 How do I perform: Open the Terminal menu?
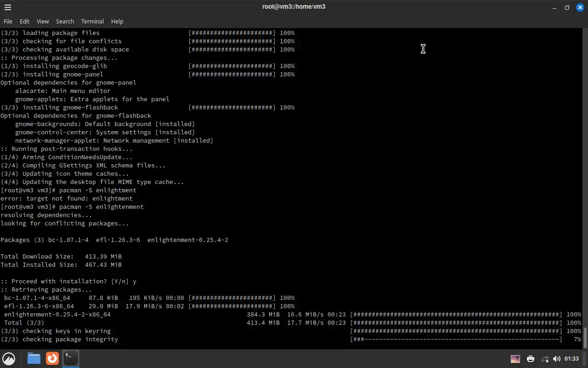92,21
